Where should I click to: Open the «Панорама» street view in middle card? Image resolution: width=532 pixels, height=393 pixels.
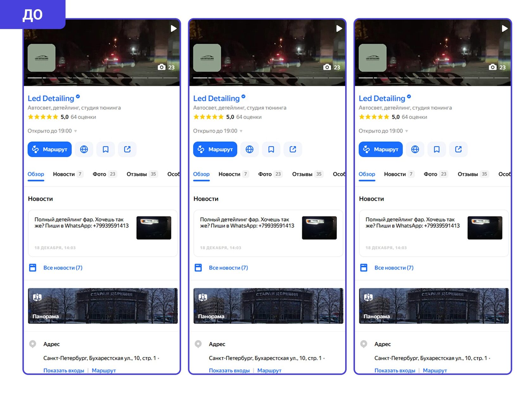pyautogui.click(x=269, y=306)
